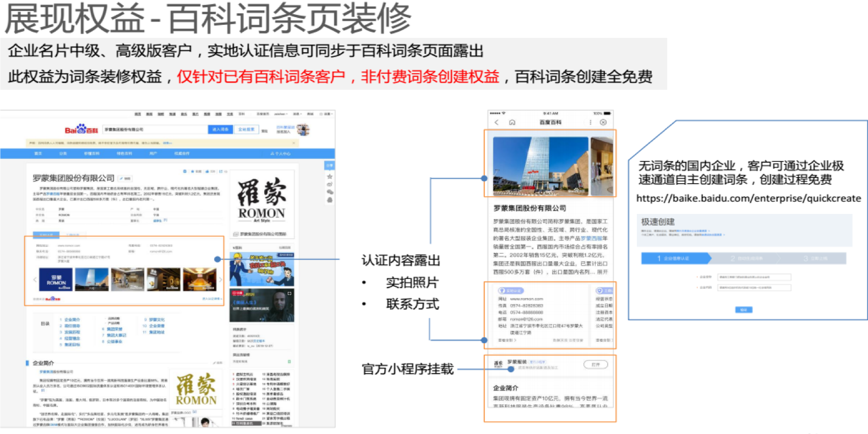Click the carousel previous arrow
868x434 pixels.
(x=35, y=279)
